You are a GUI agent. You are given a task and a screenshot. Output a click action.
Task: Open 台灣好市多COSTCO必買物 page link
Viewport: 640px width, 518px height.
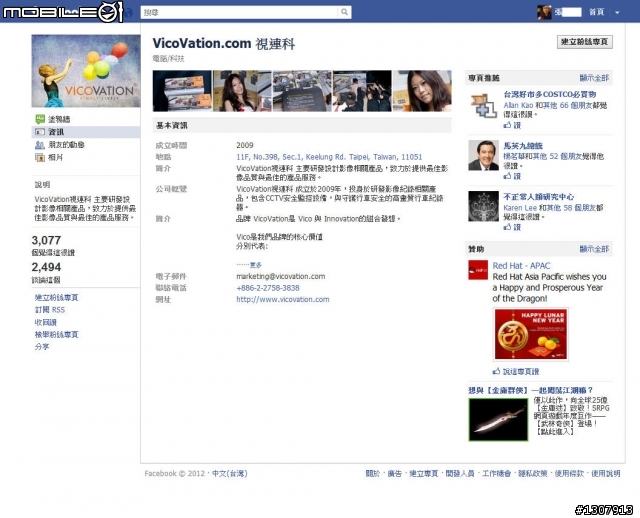(x=549, y=94)
